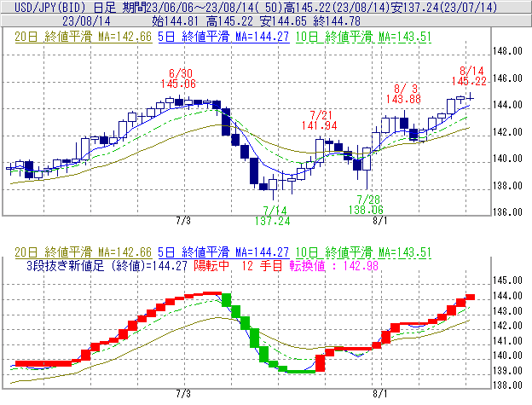
Task: Click the 136.00 price axis label
Action: [x=507, y=212]
